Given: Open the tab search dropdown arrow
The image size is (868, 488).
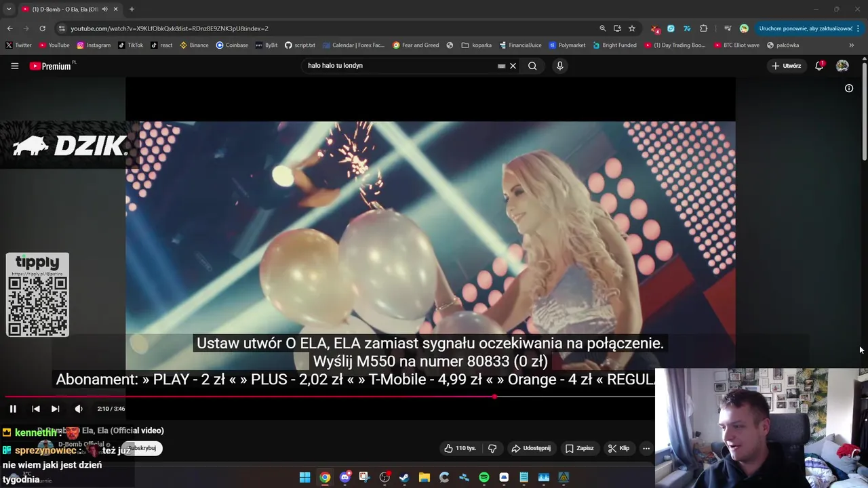Looking at the screenshot, I should pos(8,9).
